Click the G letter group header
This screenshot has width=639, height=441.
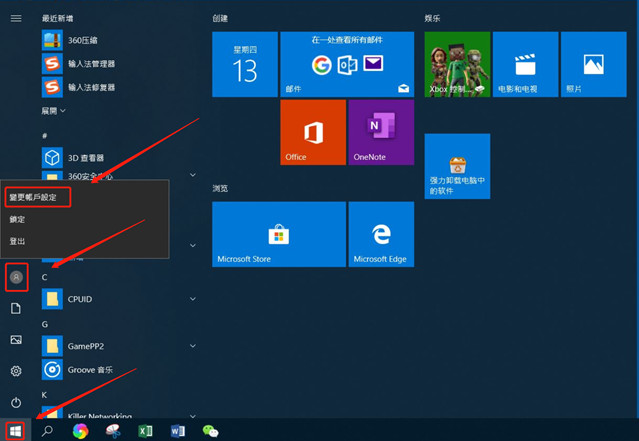pyautogui.click(x=45, y=324)
